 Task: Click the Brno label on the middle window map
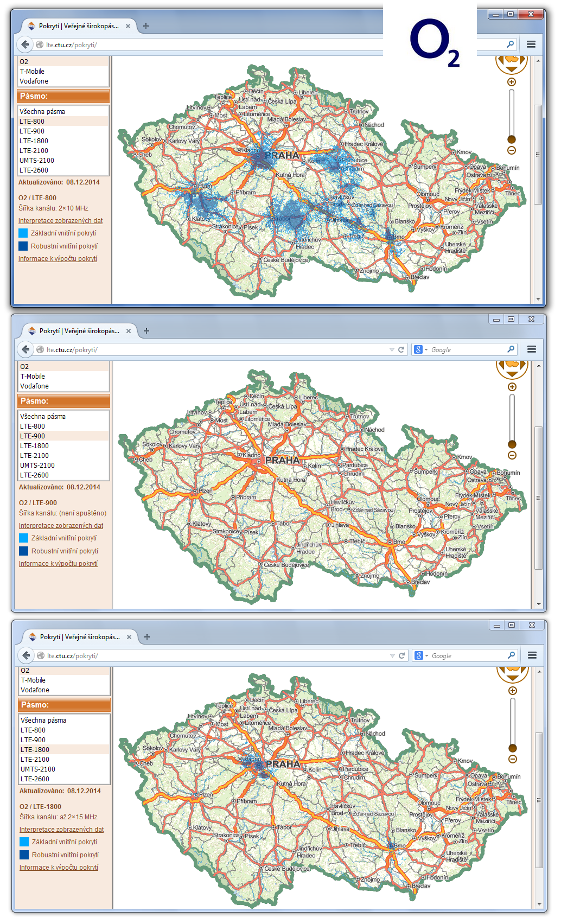[399, 541]
